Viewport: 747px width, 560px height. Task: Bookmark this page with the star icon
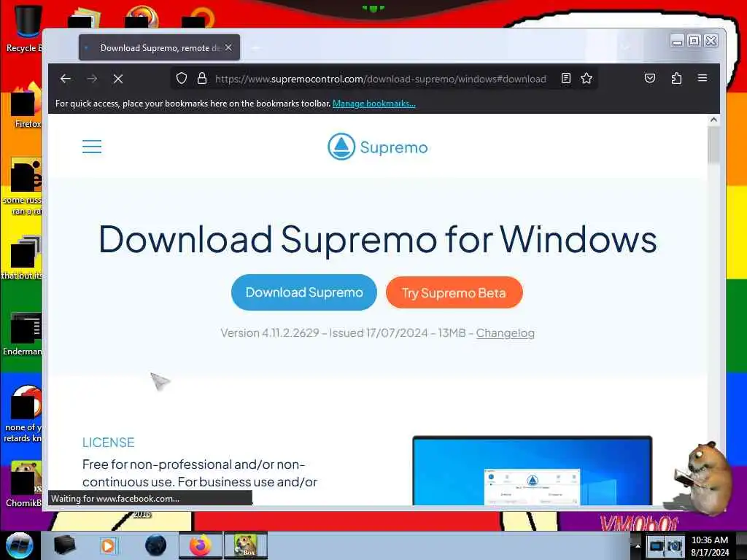pyautogui.click(x=587, y=78)
